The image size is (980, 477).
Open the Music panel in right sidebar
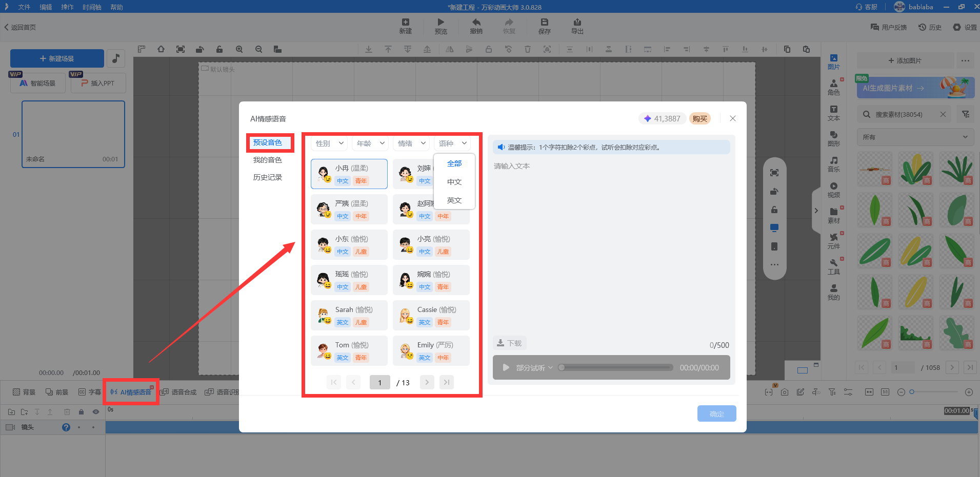833,164
